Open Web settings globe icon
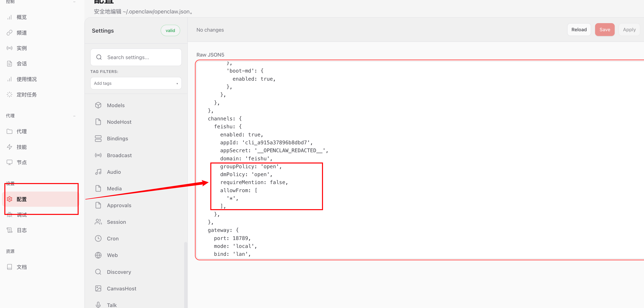This screenshot has width=644, height=308. tap(98, 255)
